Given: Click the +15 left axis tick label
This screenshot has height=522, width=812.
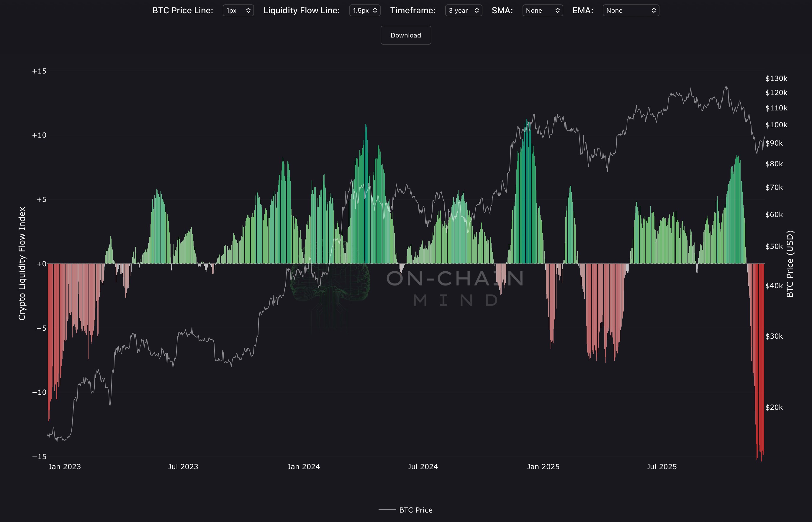Looking at the screenshot, I should (x=39, y=71).
